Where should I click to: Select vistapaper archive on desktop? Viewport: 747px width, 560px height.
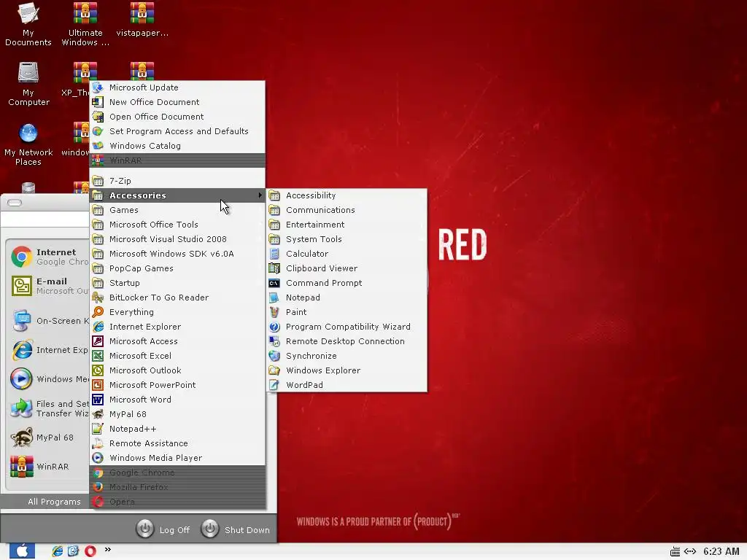point(142,20)
